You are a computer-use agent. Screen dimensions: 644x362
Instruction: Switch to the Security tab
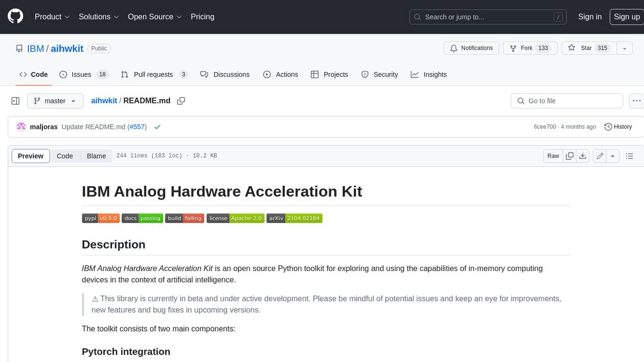click(x=379, y=74)
